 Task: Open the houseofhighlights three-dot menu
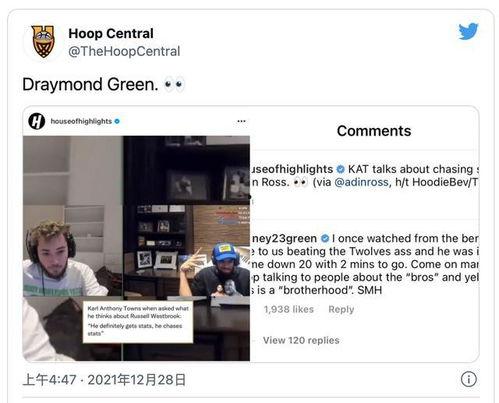point(241,121)
